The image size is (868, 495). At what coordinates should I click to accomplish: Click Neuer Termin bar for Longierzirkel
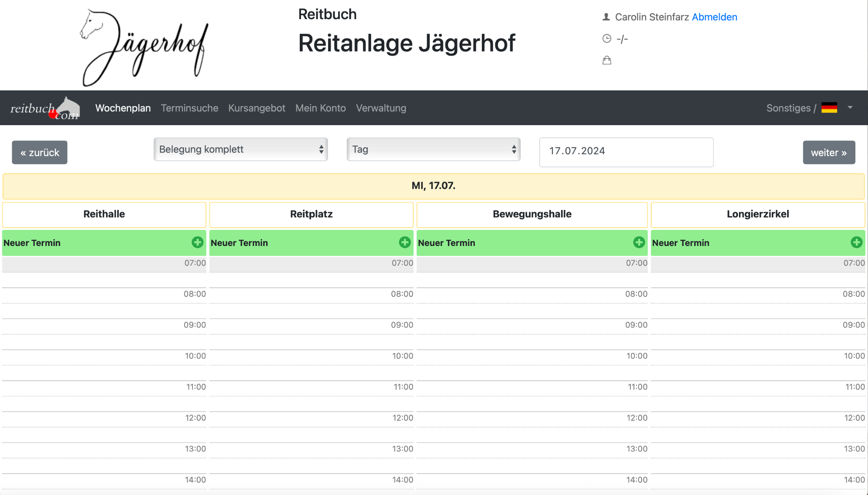click(758, 243)
